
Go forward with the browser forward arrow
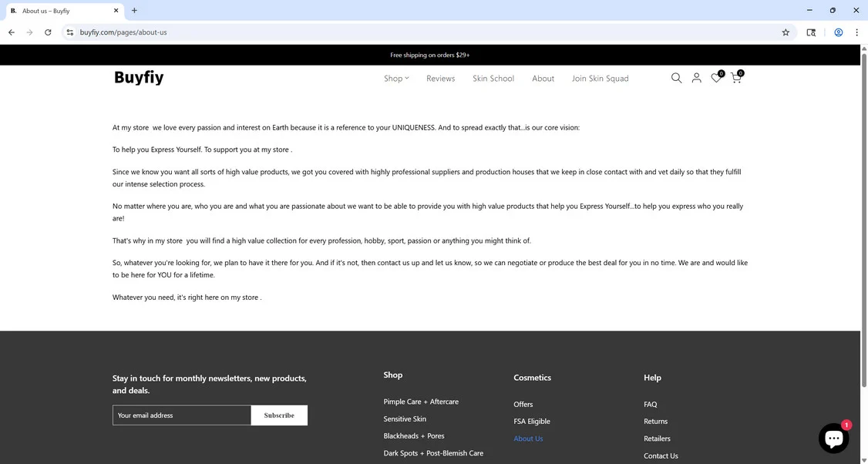pos(29,32)
